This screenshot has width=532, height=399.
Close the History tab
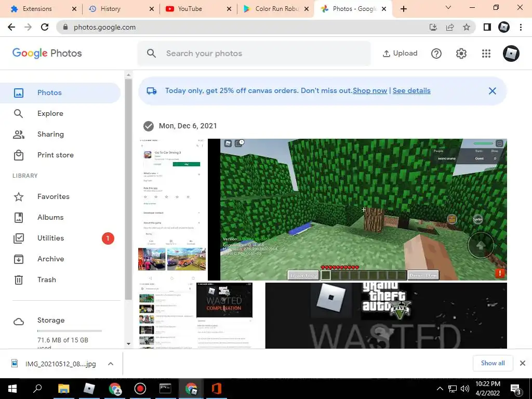[152, 9]
